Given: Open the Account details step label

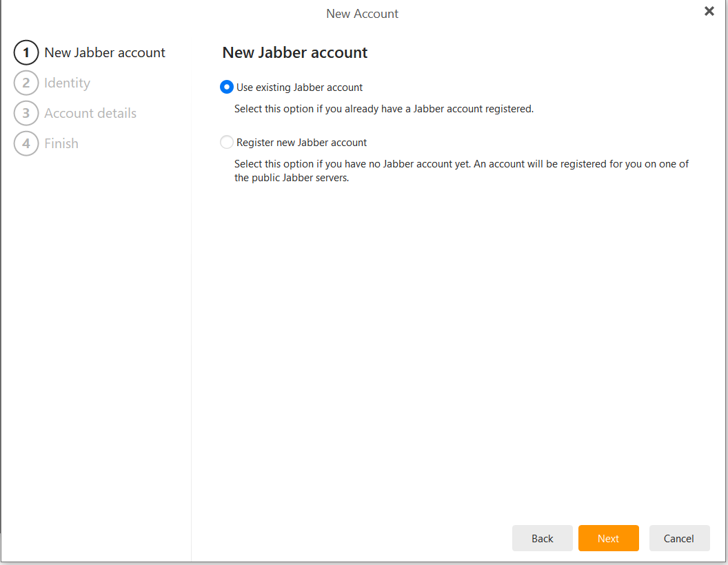Looking at the screenshot, I should coord(90,113).
